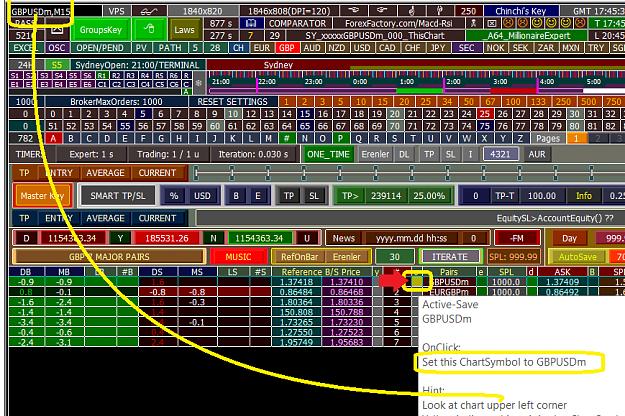Viewport: 625px width, 416px height.
Task: Click the red MUSIC button
Action: pos(238,257)
